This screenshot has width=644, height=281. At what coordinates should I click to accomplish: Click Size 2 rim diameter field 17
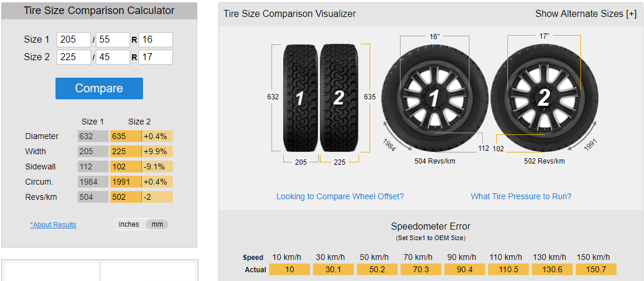pyautogui.click(x=155, y=57)
